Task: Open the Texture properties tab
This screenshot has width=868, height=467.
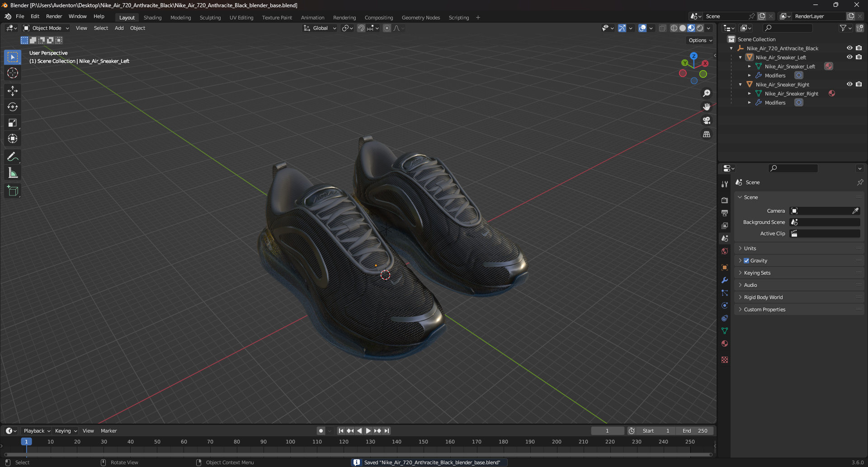Action: (x=725, y=360)
